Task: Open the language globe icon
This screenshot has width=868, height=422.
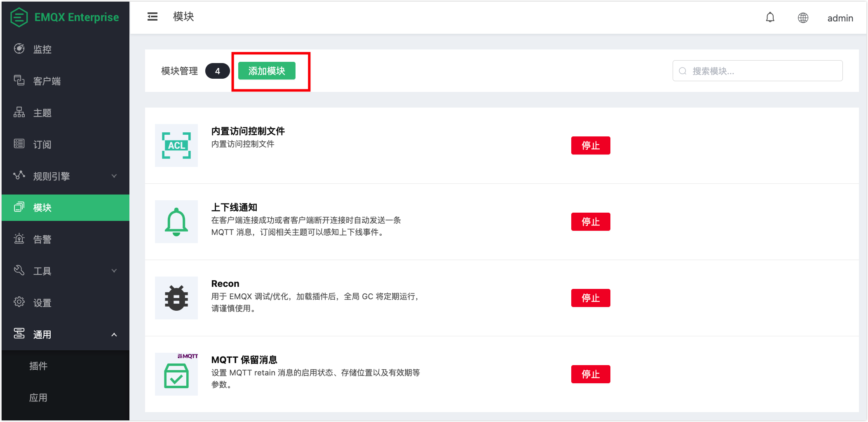Action: tap(803, 18)
